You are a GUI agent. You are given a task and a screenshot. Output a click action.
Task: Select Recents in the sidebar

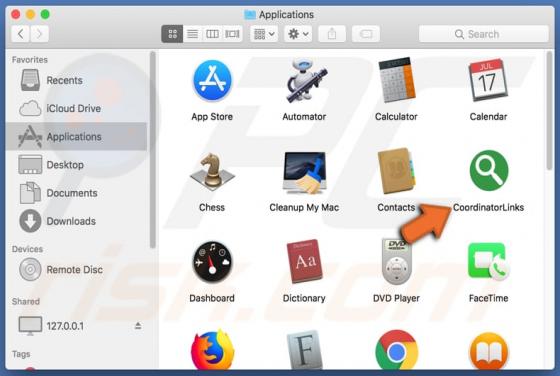click(77, 80)
